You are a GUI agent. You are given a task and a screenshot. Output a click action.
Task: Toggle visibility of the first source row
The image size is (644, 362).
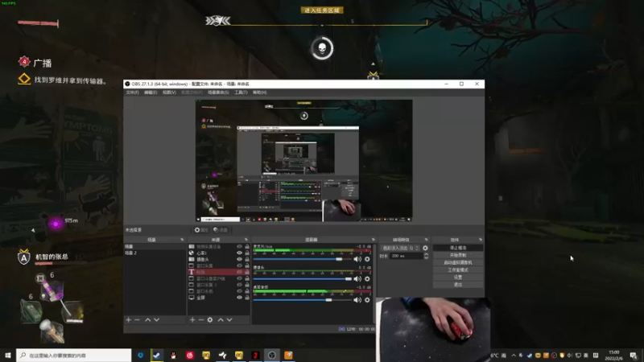coord(239,246)
